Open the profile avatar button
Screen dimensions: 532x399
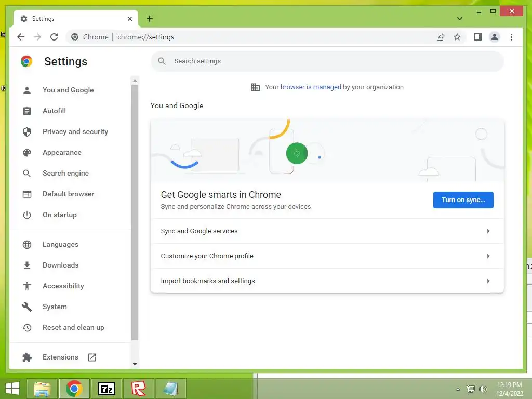[495, 37]
